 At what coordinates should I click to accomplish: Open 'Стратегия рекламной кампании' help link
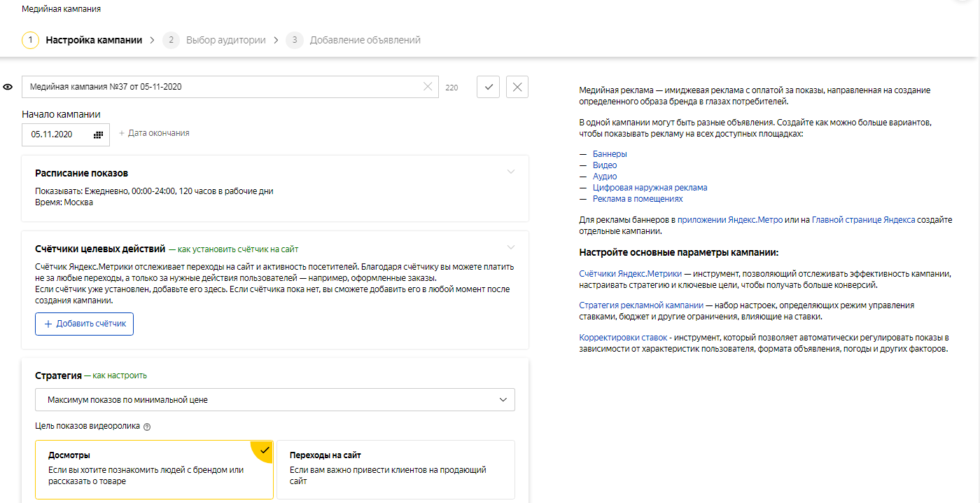tap(641, 305)
